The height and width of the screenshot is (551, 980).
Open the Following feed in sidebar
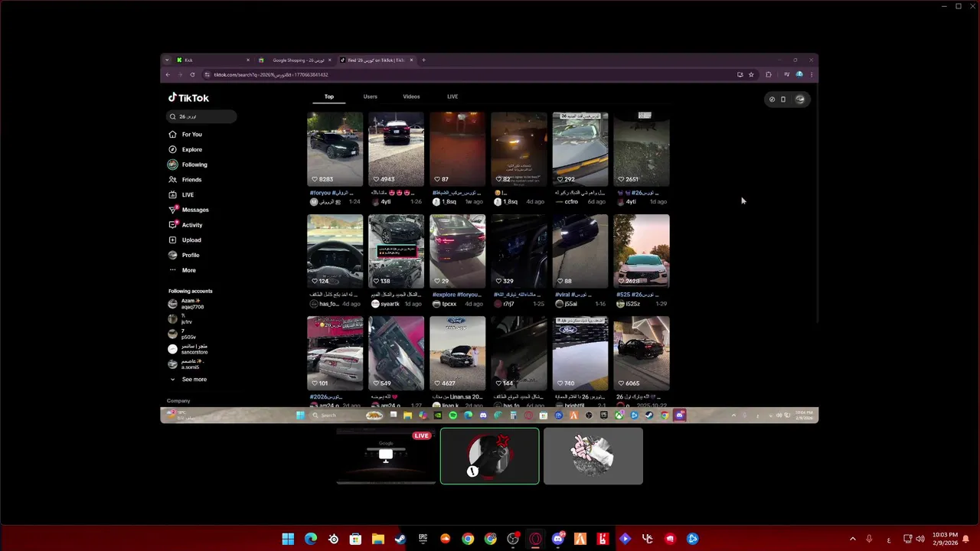(x=188, y=165)
